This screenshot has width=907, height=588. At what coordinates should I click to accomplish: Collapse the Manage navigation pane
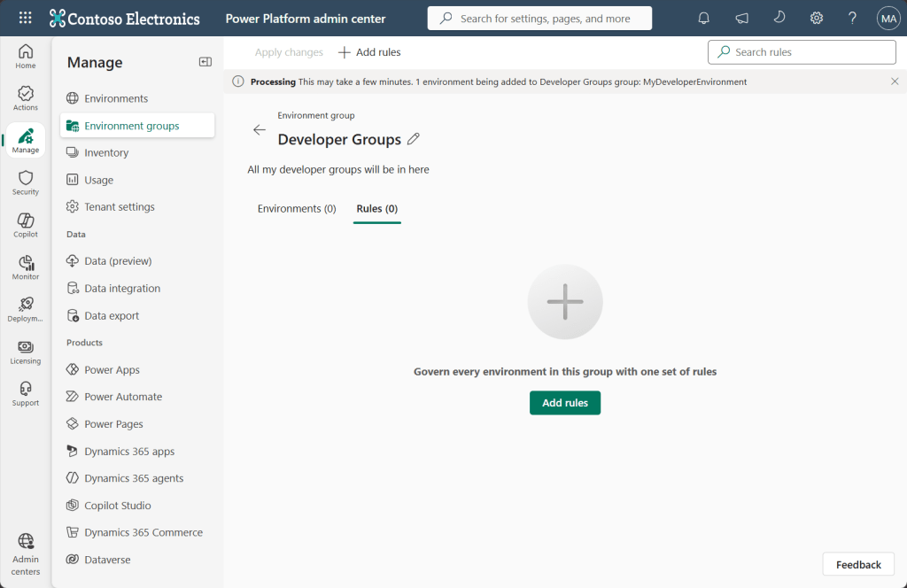pyautogui.click(x=205, y=62)
